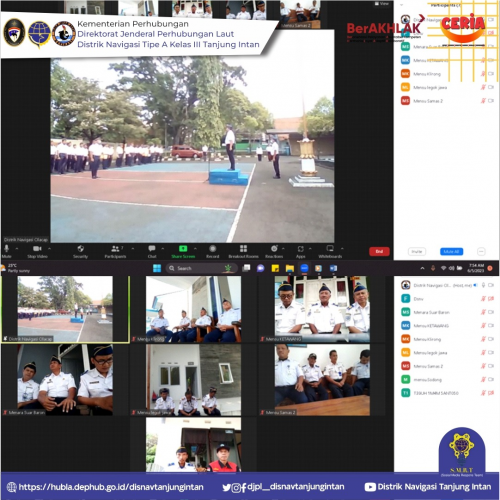The width and height of the screenshot is (500, 500).
Task: Click the Menou KETAWANG video thumbnail
Action: [322, 309]
